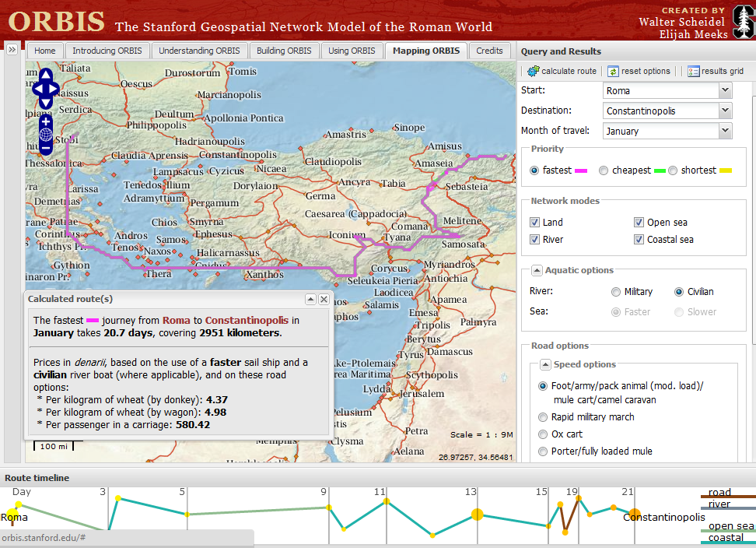Pan the map up with arrow control
This screenshot has width=756, height=548.
tap(46, 75)
